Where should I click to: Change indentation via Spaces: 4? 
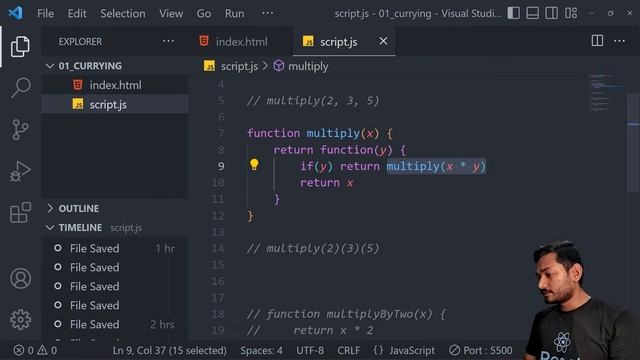point(261,350)
